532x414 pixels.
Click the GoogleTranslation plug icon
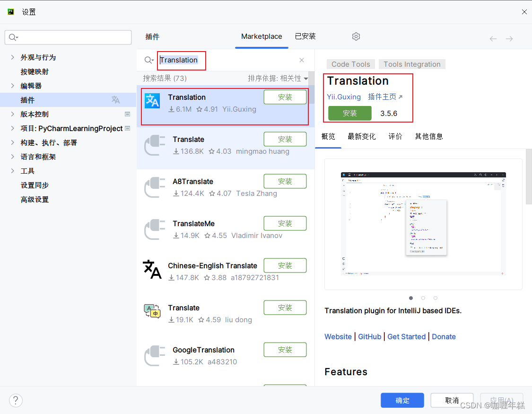(x=154, y=356)
